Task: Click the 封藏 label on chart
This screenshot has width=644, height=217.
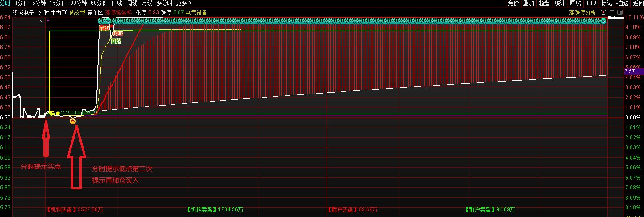Action: [x=118, y=33]
